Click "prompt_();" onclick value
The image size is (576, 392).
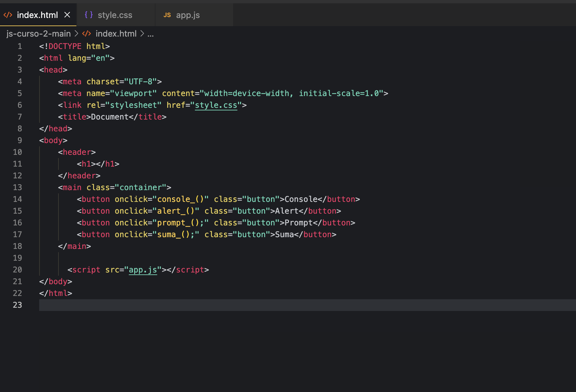coord(181,223)
